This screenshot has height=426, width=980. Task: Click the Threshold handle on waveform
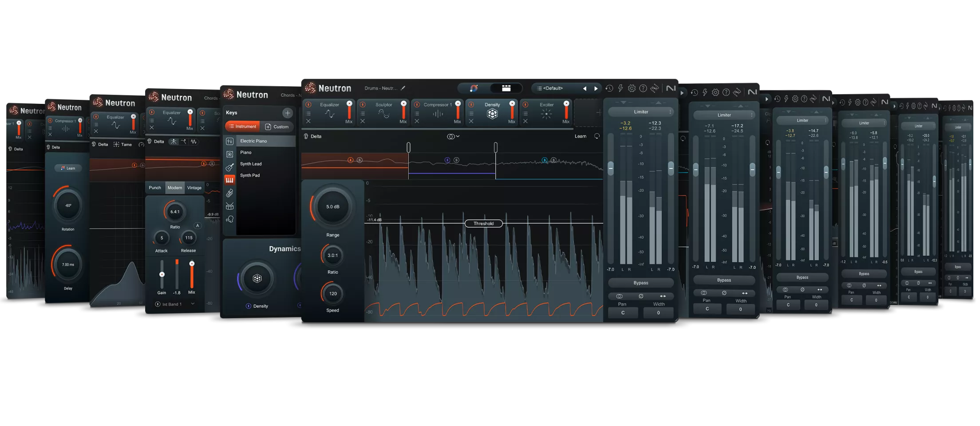point(483,224)
